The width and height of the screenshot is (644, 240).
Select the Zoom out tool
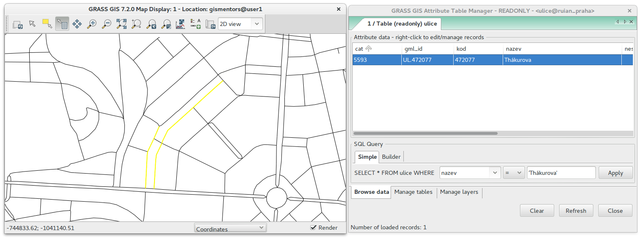(x=107, y=24)
